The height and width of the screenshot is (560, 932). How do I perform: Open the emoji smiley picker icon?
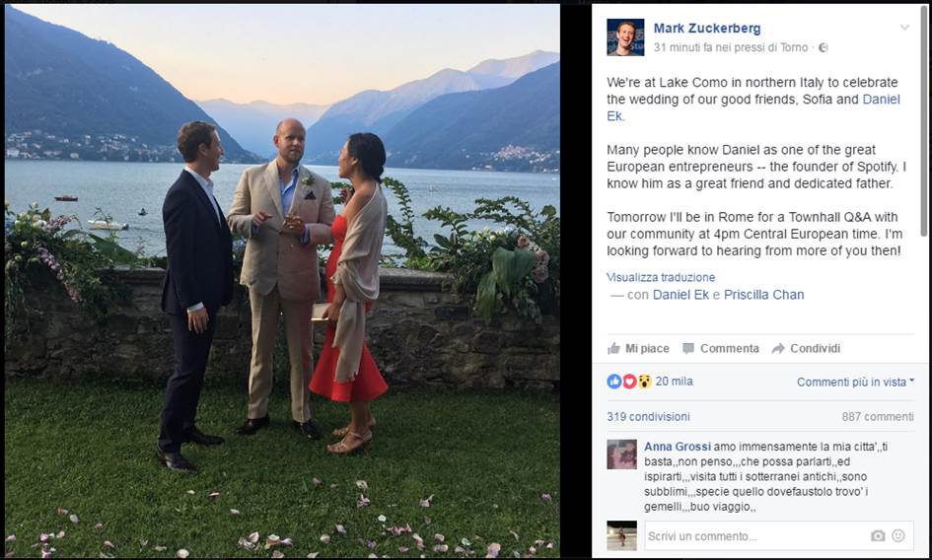tap(898, 535)
